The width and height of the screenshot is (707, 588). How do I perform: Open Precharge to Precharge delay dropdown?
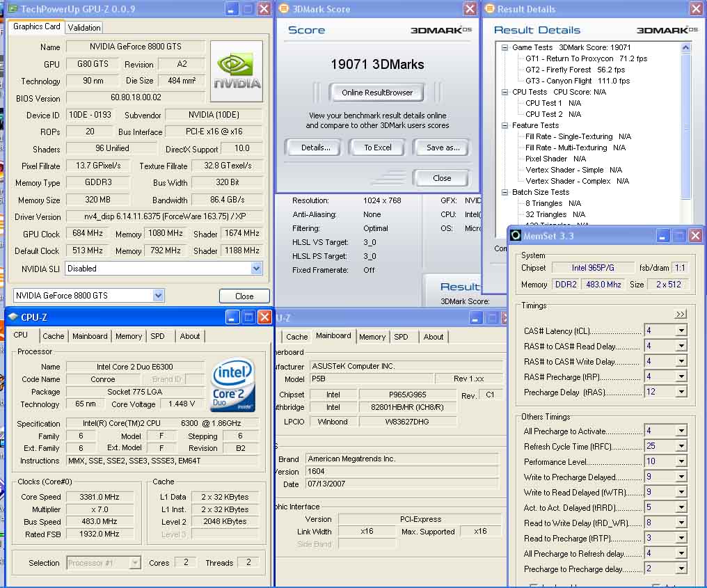coord(681,569)
